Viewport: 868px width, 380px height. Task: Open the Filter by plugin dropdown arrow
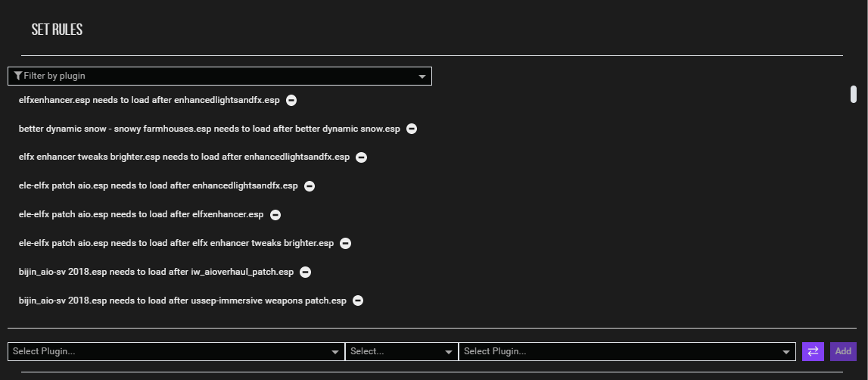pos(422,76)
